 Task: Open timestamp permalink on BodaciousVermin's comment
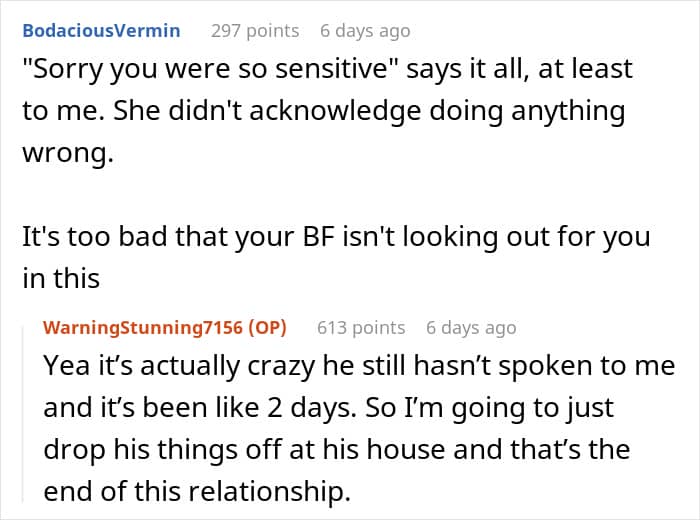pos(365,31)
